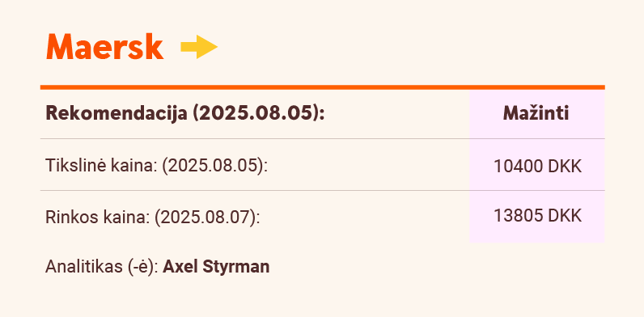Open the Maersk company heading

coord(104,47)
